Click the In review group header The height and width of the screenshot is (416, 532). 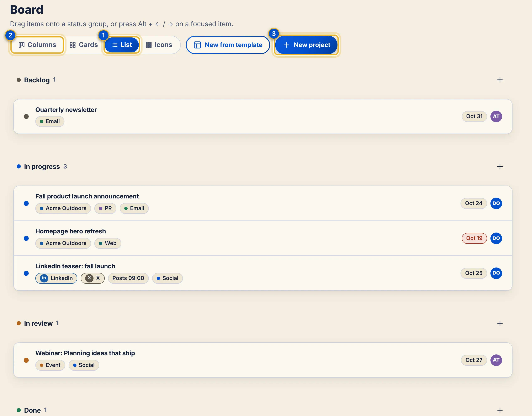pyautogui.click(x=38, y=323)
